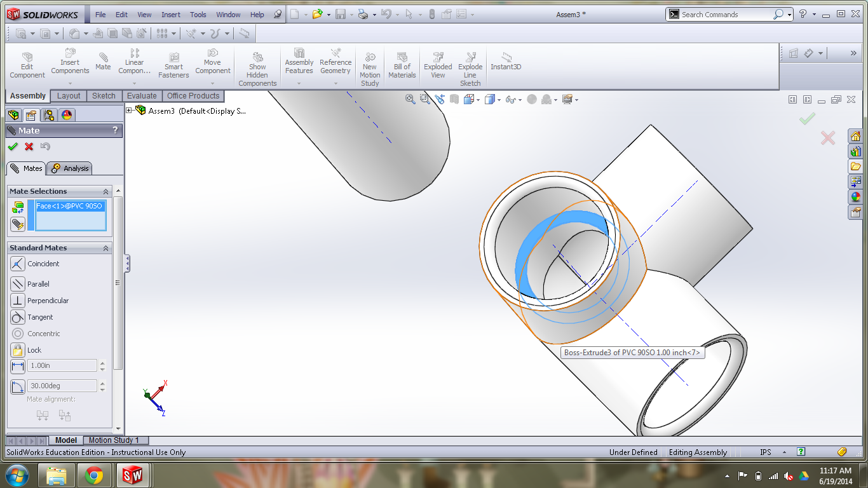Open the File menu

coord(100,15)
